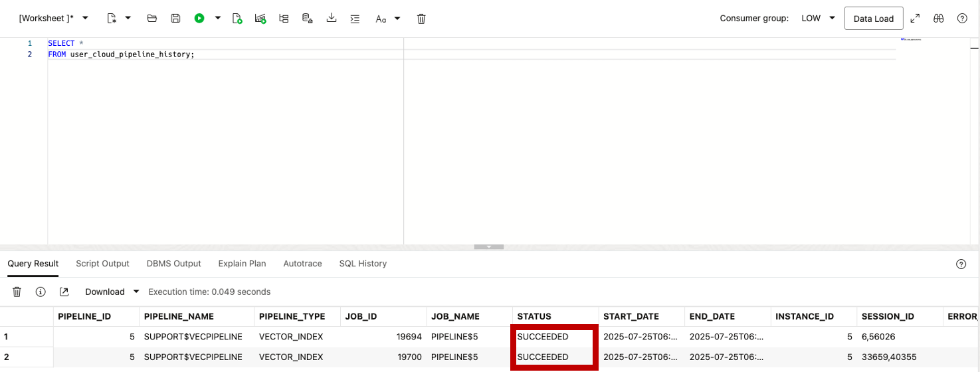Select session ID cell 6,56026
This screenshot has height=372, width=980.
(900, 337)
